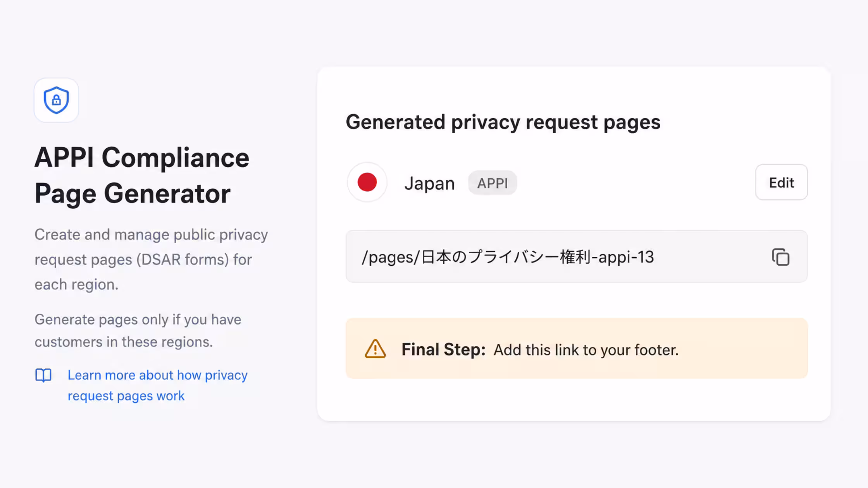This screenshot has width=868, height=488.
Task: Click the 'Final Step:' label
Action: (443, 349)
